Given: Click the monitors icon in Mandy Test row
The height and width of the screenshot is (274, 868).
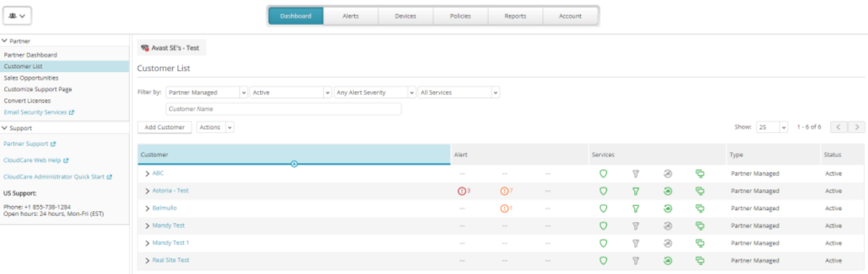Looking at the screenshot, I should tap(700, 226).
